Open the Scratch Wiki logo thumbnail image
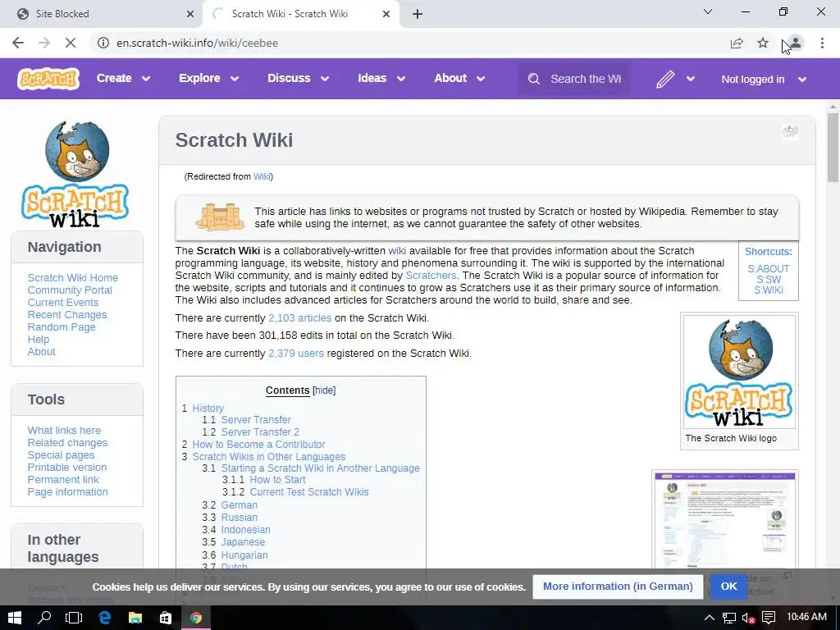 click(x=739, y=372)
